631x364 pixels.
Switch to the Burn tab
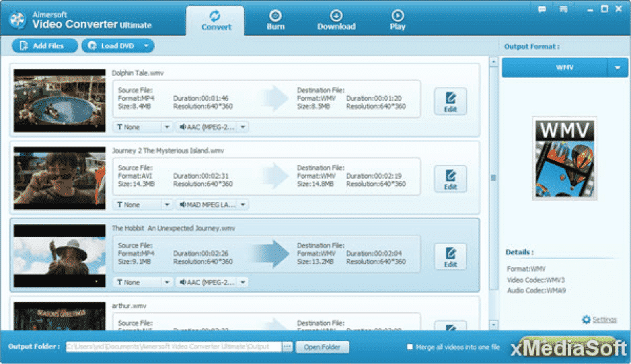pos(276,21)
